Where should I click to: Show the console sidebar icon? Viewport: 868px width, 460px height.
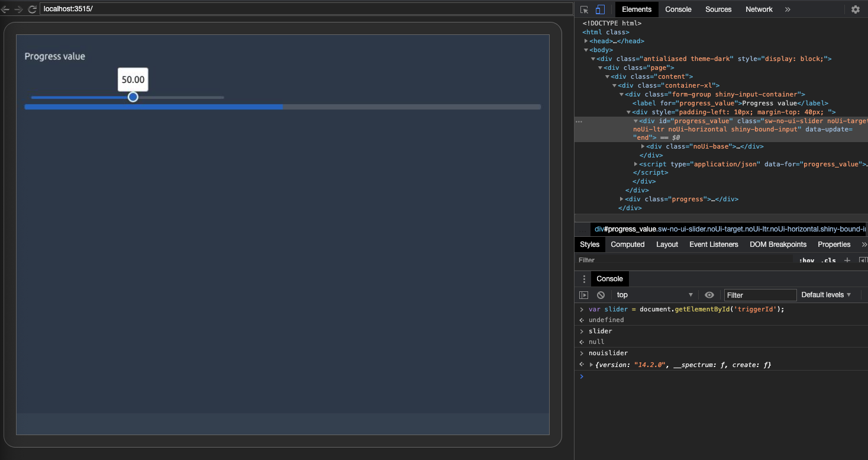[584, 295]
